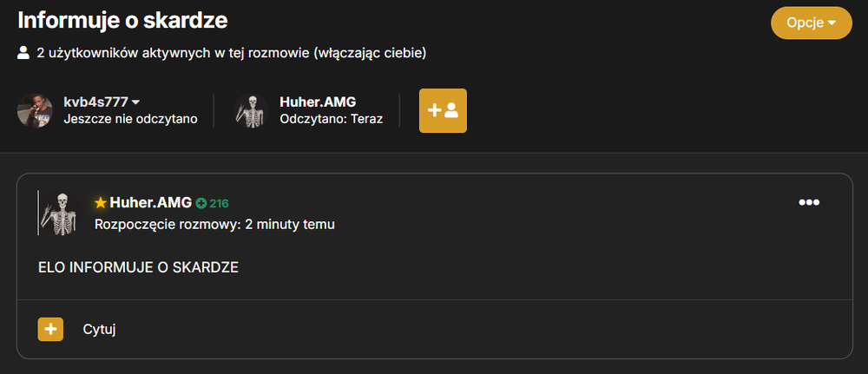Open kvb4s777 profile avatar

tap(35, 111)
